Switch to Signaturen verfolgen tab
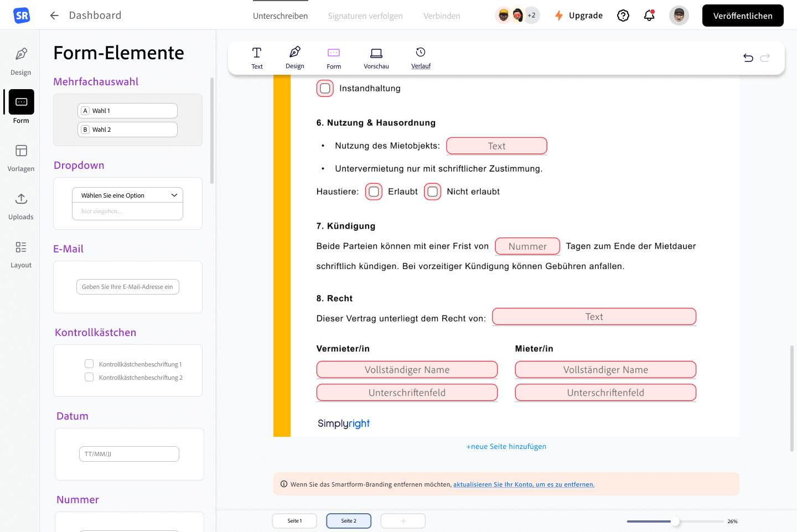Viewport: 797px width, 532px height. (x=365, y=16)
